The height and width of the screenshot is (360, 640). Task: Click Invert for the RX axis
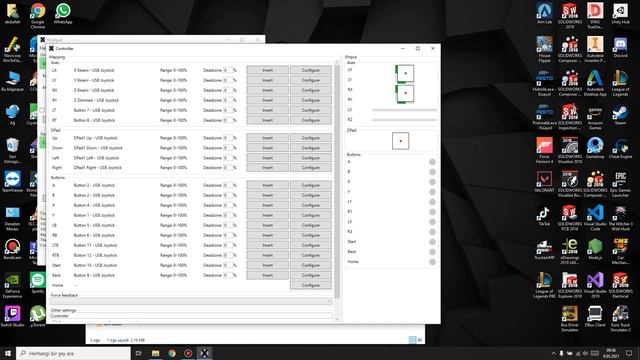[x=267, y=90]
